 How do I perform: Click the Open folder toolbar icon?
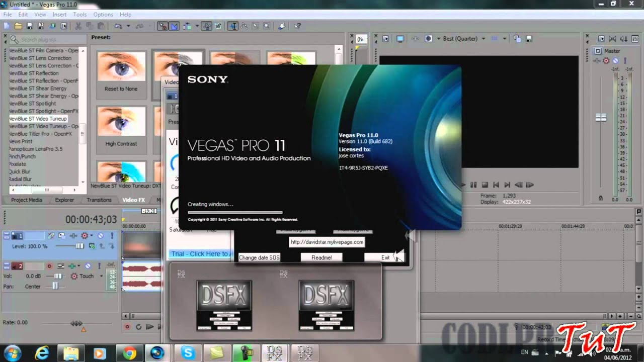[x=18, y=26]
